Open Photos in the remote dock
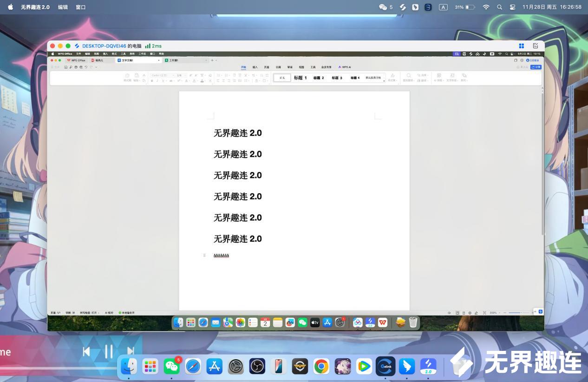Viewport: 588px width, 382px height. point(240,322)
